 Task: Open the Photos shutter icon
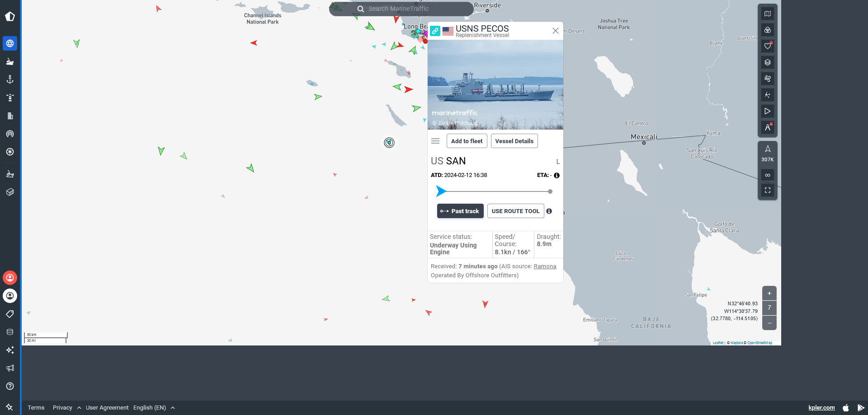click(x=10, y=152)
